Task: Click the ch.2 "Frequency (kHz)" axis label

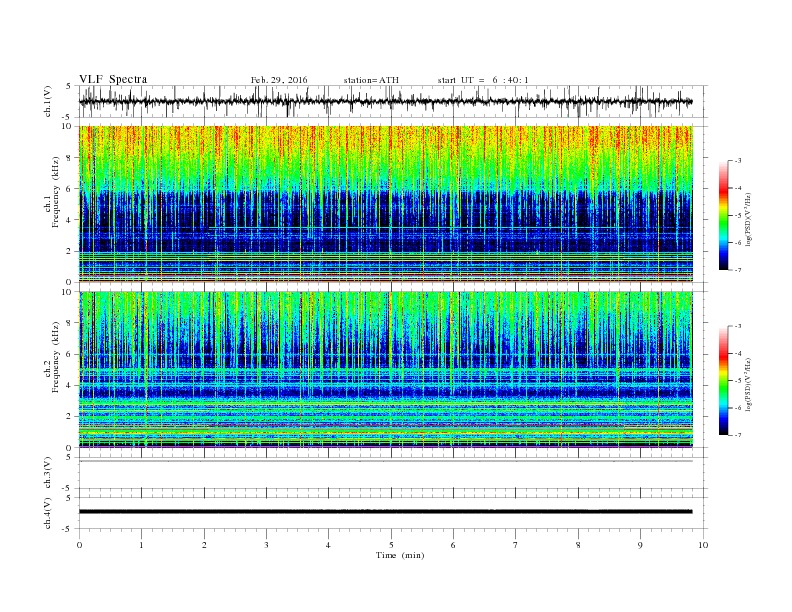Action: click(x=56, y=356)
